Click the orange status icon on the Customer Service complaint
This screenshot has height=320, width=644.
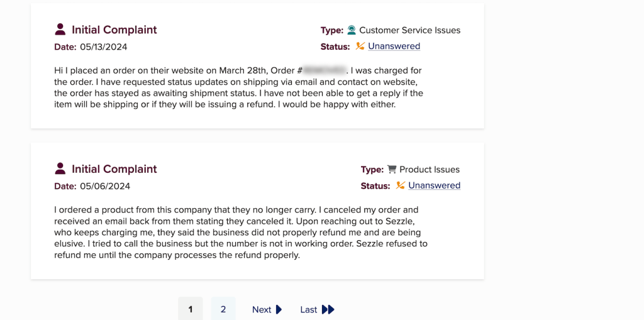[360, 46]
